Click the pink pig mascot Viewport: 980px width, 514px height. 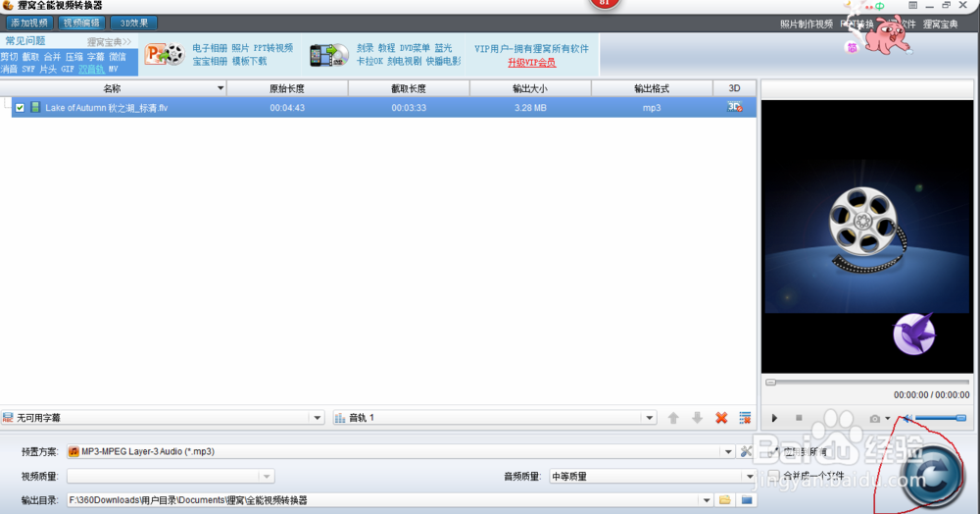(x=888, y=35)
